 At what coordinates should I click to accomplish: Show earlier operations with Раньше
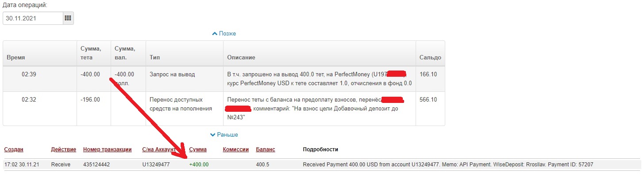pos(224,134)
